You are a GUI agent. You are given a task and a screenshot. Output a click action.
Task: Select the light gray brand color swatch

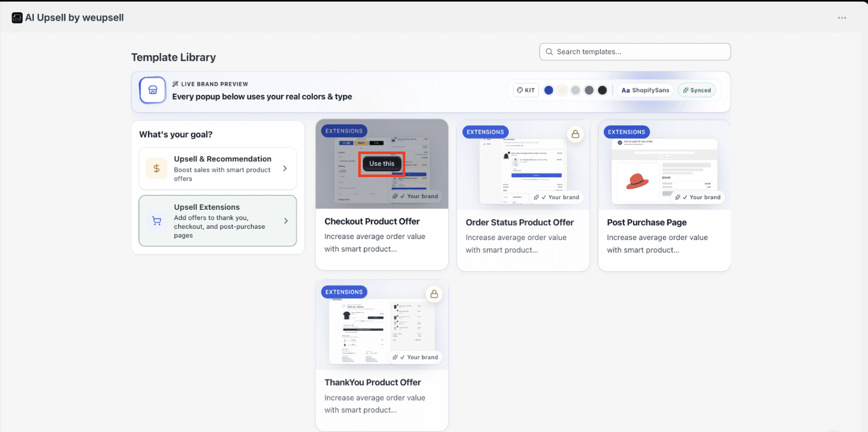(576, 90)
